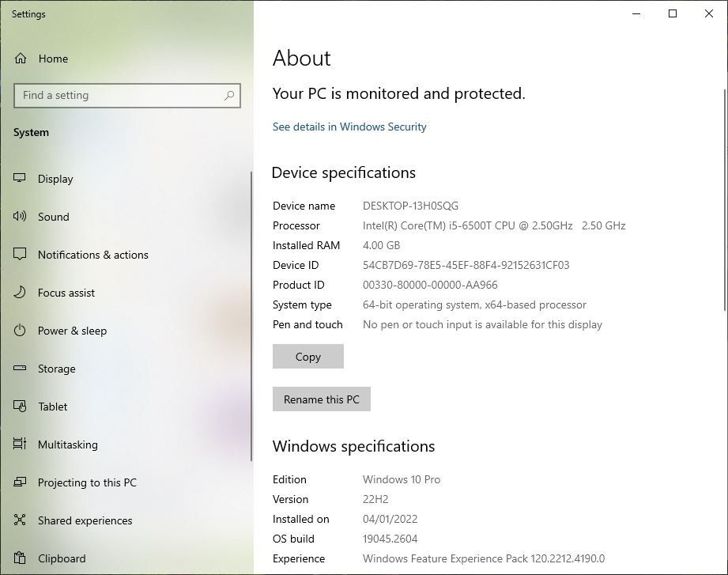Click Windows 10 Pro edition text
Image resolution: width=728 pixels, height=575 pixels.
click(402, 479)
